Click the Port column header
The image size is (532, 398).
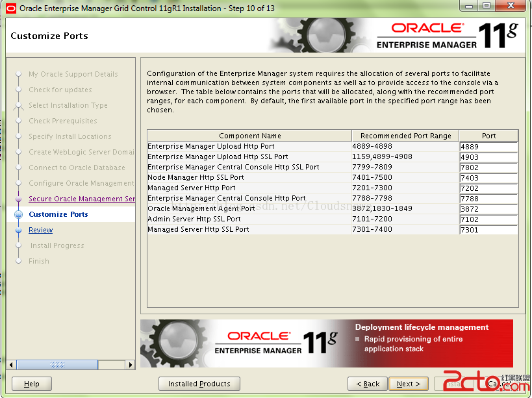pos(489,136)
